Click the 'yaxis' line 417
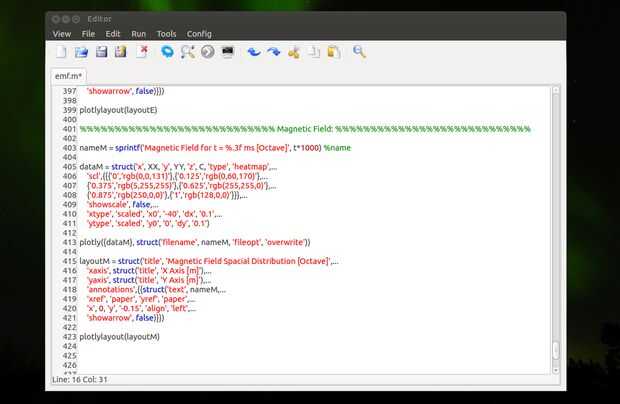 tap(149, 280)
